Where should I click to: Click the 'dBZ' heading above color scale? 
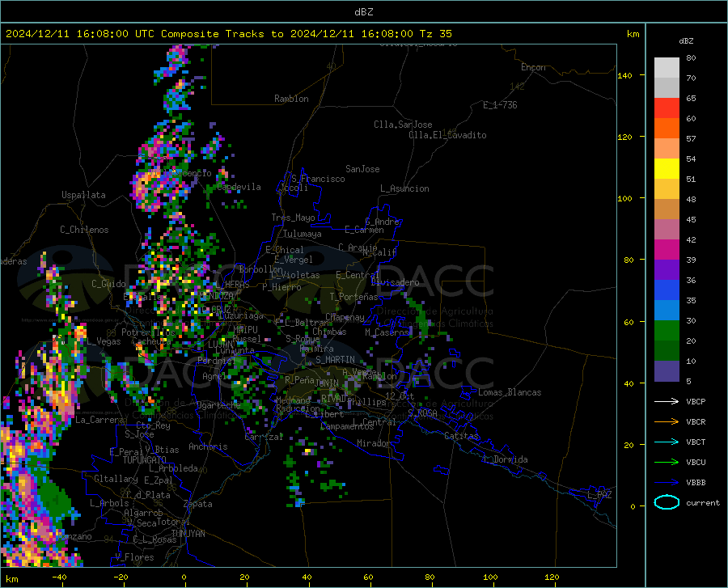[x=686, y=40]
